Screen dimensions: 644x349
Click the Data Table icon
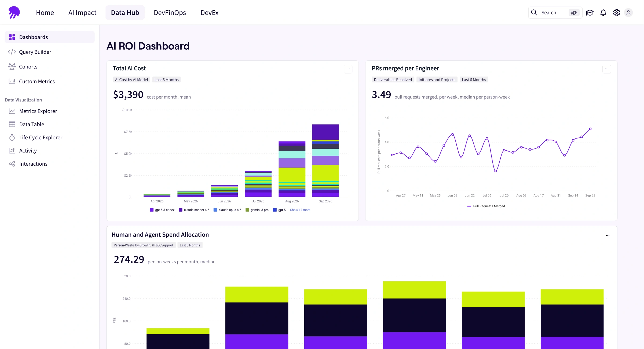click(12, 124)
